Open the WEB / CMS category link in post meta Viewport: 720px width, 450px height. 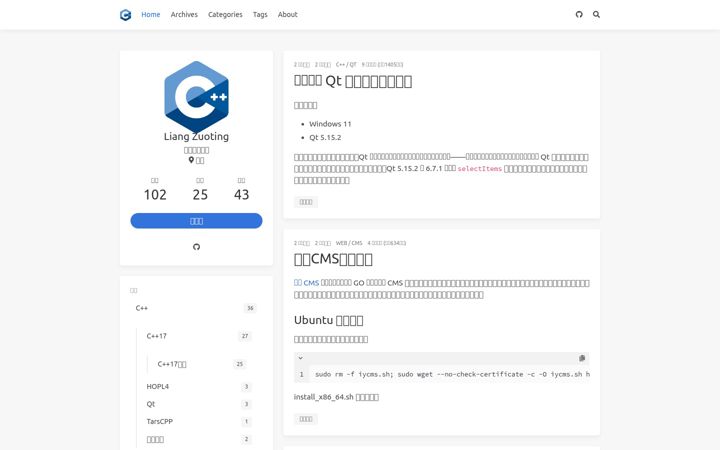(x=349, y=243)
